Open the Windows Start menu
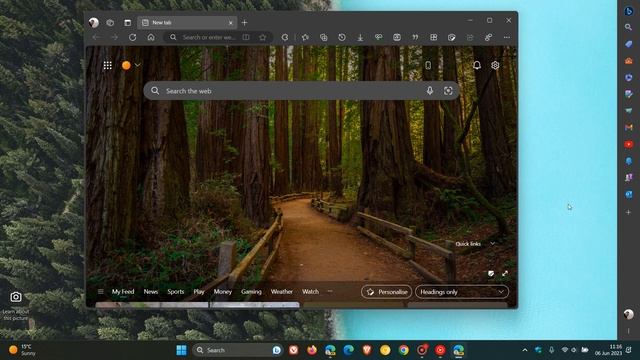Image resolution: width=640 pixels, height=360 pixels. pos(182,350)
